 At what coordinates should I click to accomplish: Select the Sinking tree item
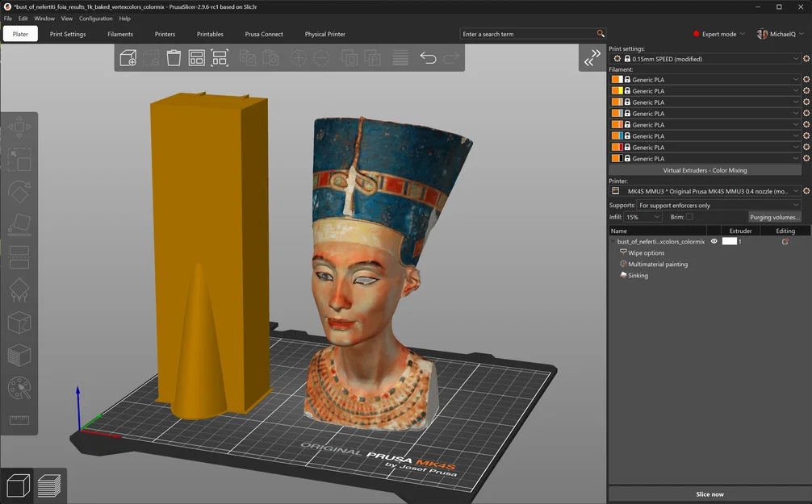pyautogui.click(x=638, y=276)
